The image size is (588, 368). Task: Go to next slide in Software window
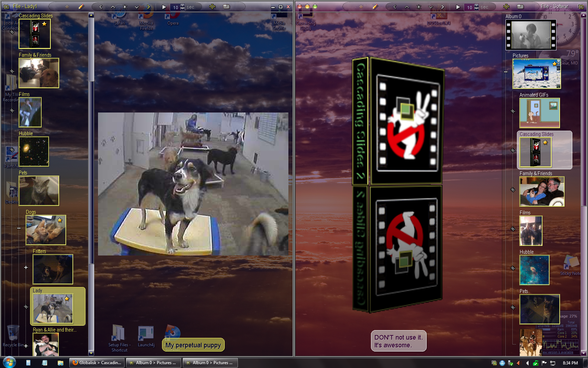[442, 7]
